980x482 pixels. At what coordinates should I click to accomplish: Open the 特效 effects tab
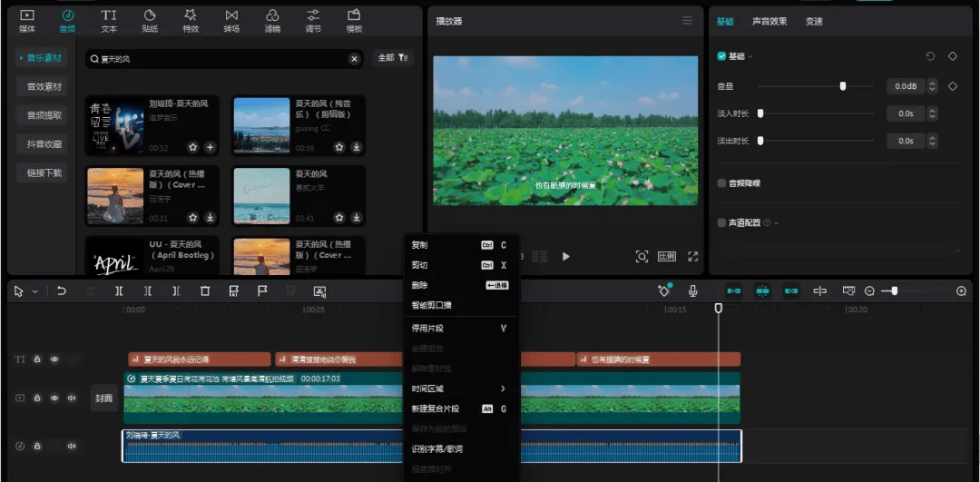(191, 21)
